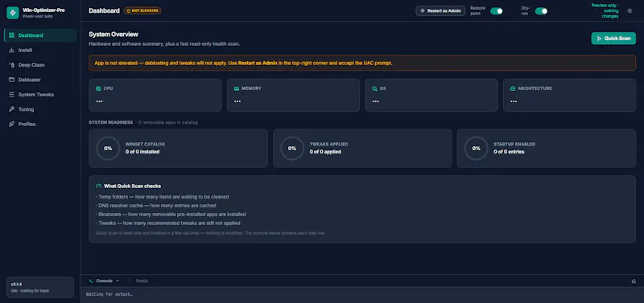Click the 'Bloatware' checklist line
The image size is (644, 303).
[171, 215]
